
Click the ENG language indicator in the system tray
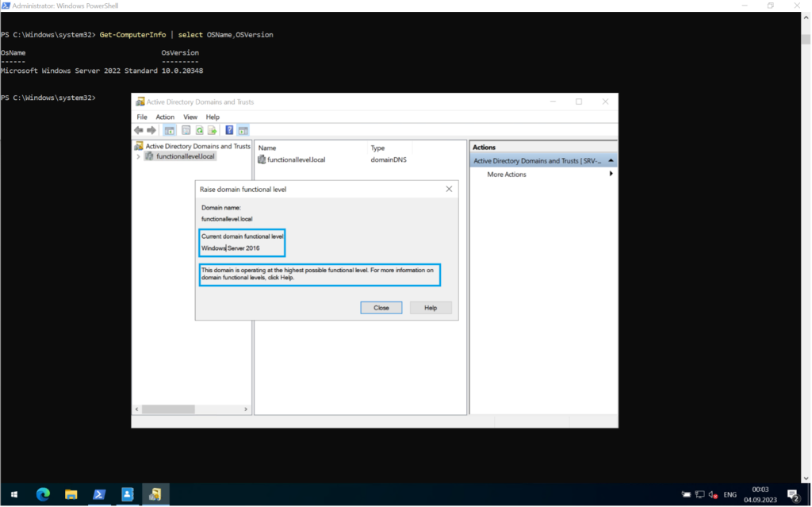(730, 494)
